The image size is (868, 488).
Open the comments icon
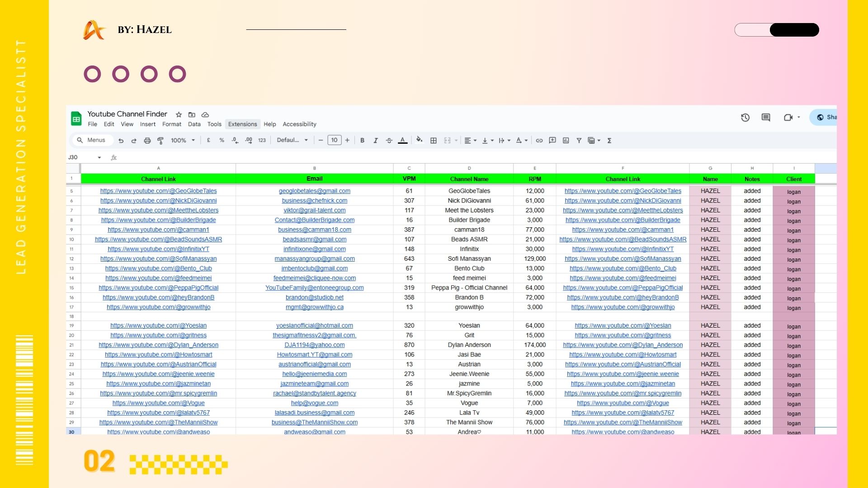pos(765,117)
